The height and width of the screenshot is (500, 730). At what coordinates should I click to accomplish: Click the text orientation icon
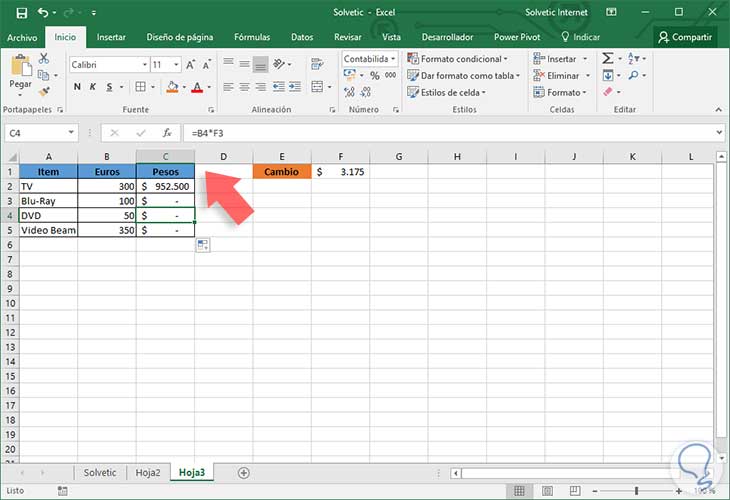pyautogui.click(x=279, y=63)
